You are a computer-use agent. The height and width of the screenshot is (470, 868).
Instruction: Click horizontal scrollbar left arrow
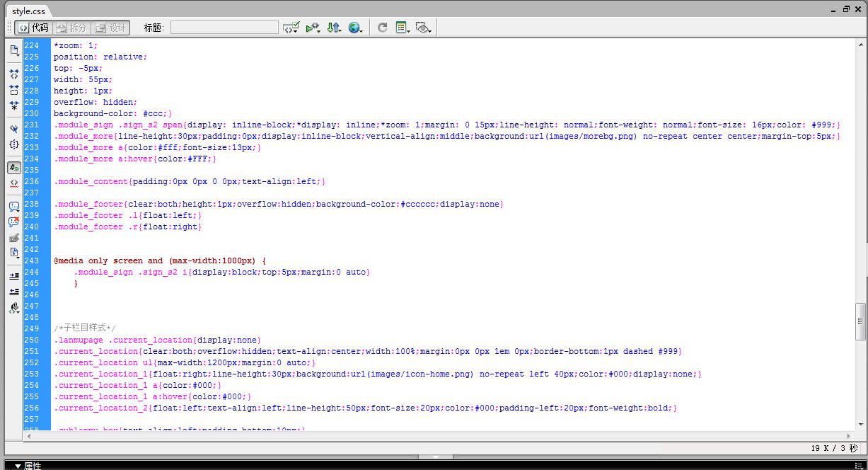click(29, 436)
